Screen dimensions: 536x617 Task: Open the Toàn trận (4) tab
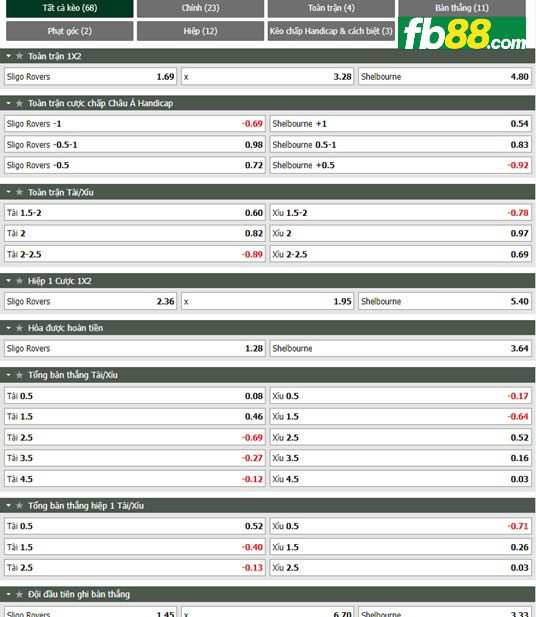pyautogui.click(x=331, y=8)
